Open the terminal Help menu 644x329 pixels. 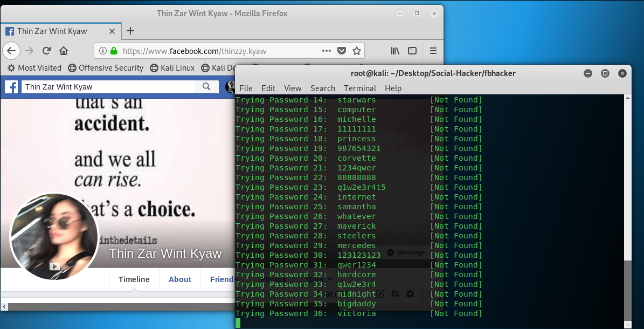point(393,88)
